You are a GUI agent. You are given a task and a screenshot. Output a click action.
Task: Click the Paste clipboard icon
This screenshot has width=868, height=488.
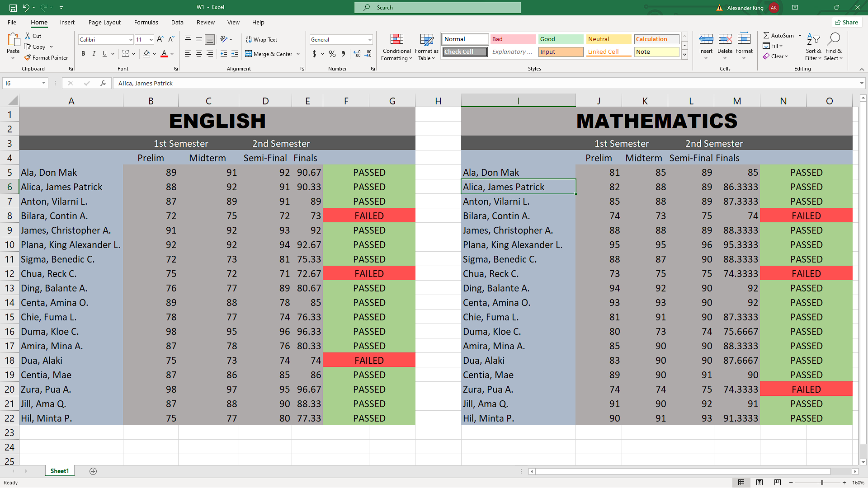[x=13, y=40]
